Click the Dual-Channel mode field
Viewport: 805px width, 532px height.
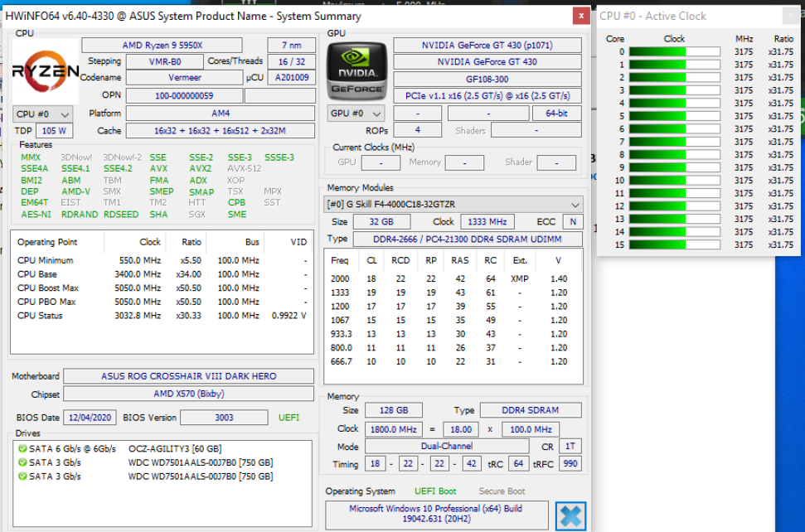click(x=447, y=447)
